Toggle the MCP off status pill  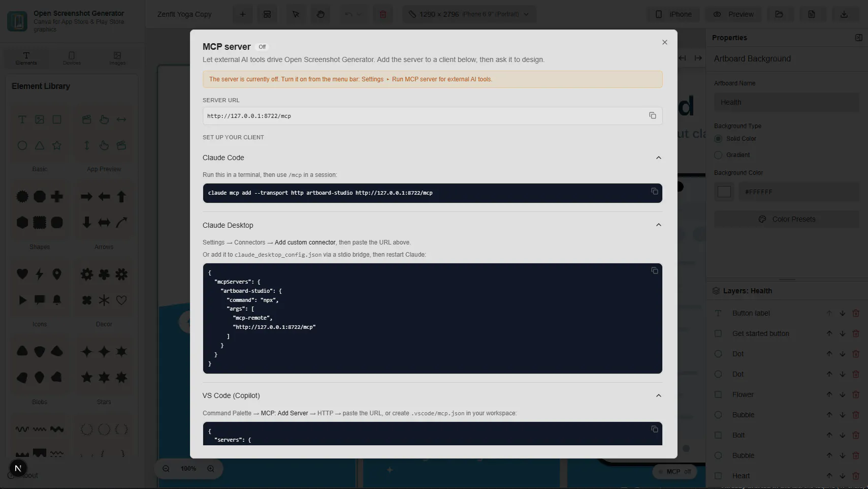(674, 472)
